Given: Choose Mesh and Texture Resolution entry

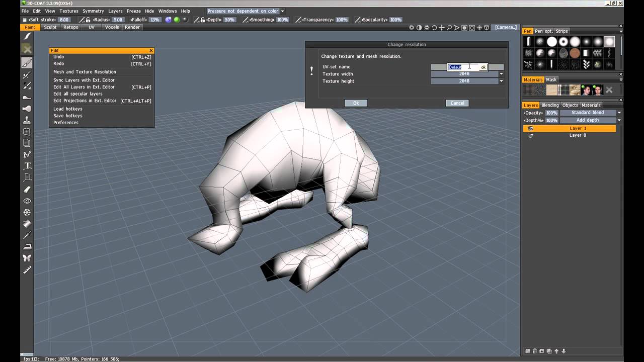Looking at the screenshot, I should tap(85, 72).
